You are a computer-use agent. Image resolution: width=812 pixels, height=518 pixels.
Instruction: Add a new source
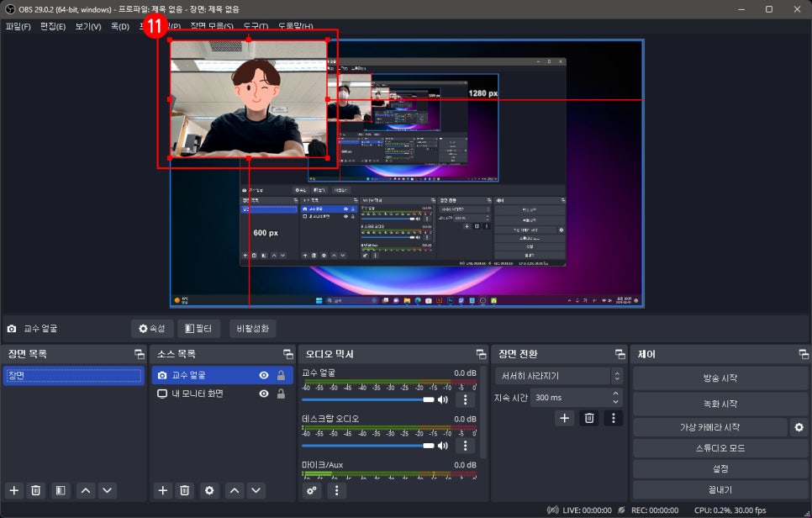(162, 490)
